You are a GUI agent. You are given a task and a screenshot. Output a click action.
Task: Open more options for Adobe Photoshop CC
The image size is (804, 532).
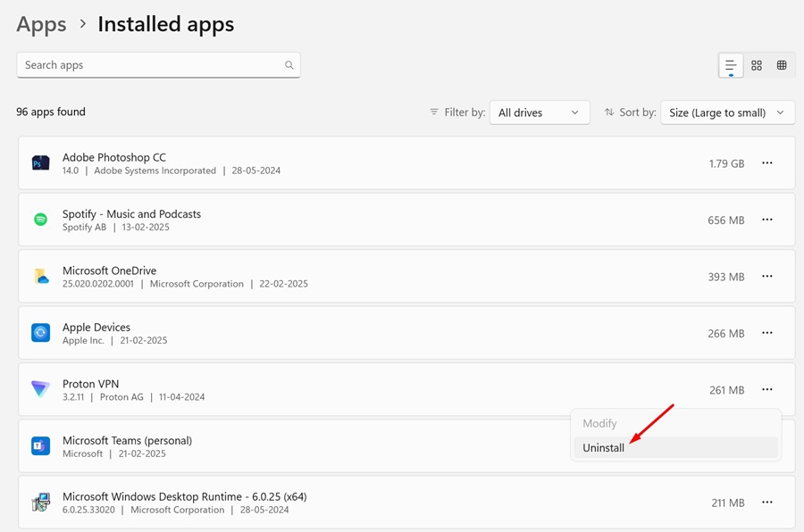[x=766, y=163]
